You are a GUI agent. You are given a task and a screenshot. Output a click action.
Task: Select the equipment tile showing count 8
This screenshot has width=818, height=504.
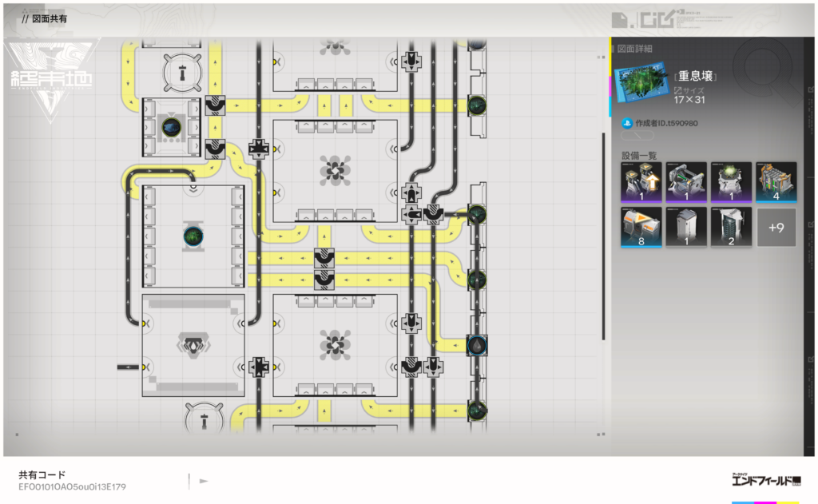pyautogui.click(x=641, y=227)
